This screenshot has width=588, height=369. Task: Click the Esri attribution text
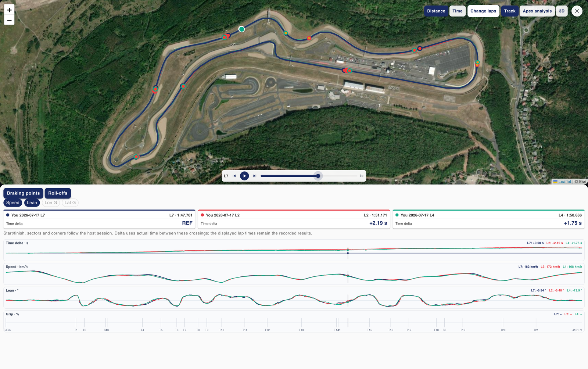582,182
